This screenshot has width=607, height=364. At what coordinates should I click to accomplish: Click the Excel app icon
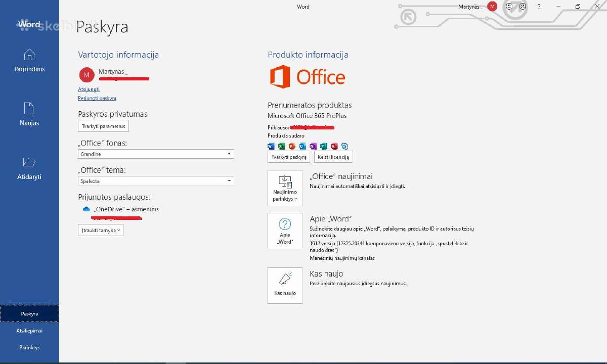[x=281, y=146]
